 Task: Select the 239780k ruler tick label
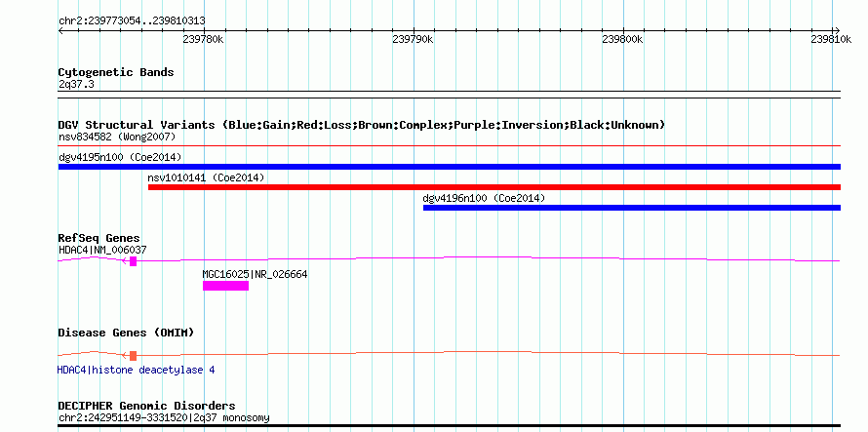pyautogui.click(x=203, y=39)
